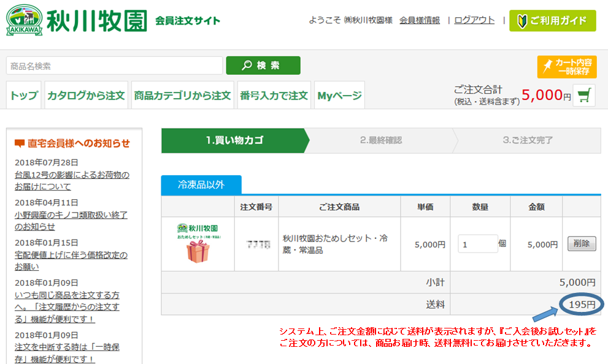Click the 小計 subtotal label
This screenshot has height=364, width=608.
tap(435, 282)
